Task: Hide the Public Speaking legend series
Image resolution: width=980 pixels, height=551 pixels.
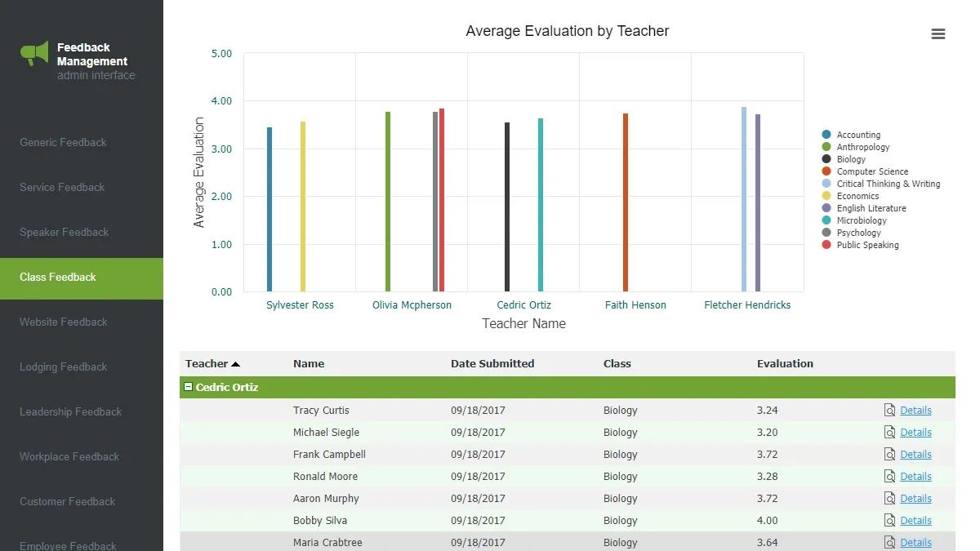Action: click(866, 245)
